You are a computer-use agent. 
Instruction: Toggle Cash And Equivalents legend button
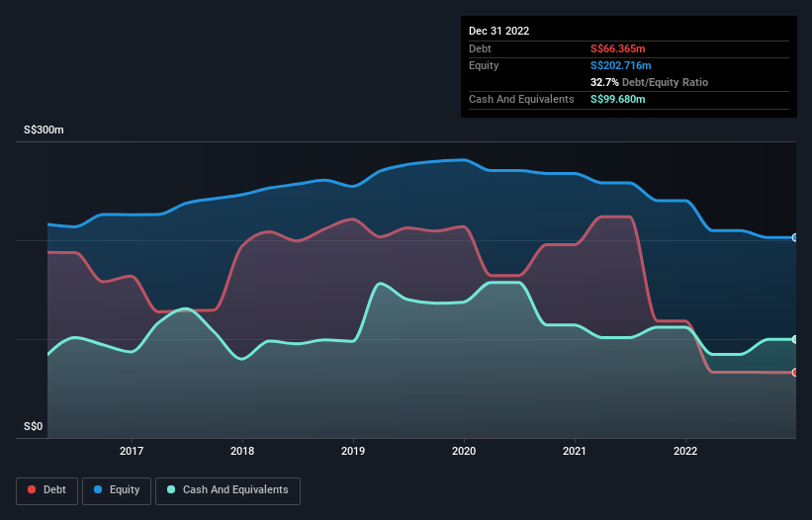(x=227, y=490)
